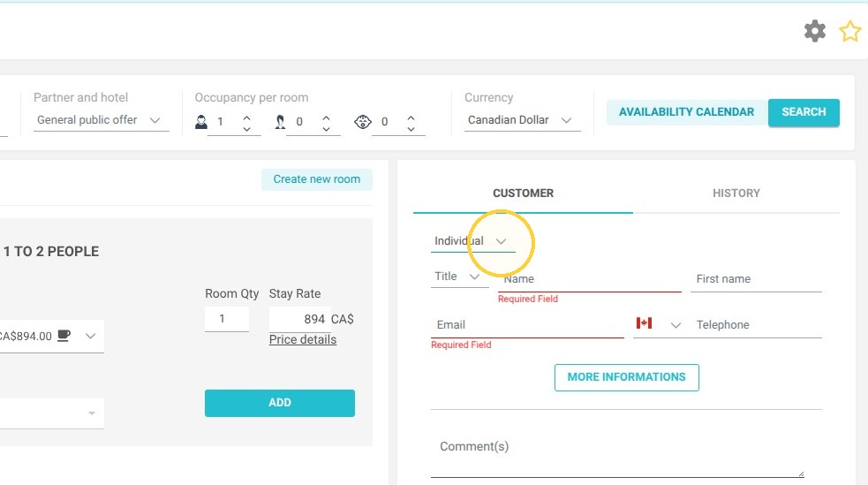Open the Price details link
Viewport: 868px width, 485px height.
click(303, 339)
